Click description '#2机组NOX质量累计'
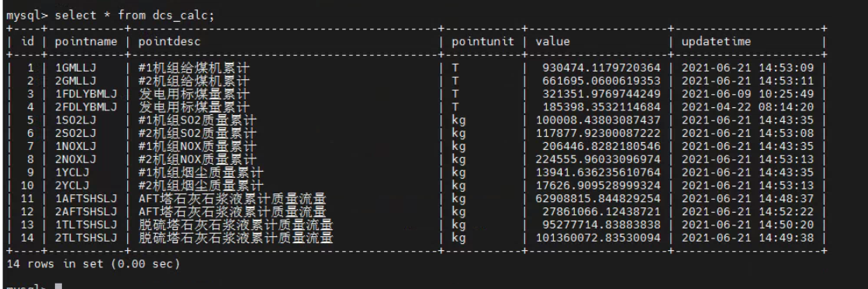Screen dimensions: 868x289 [x=197, y=159]
